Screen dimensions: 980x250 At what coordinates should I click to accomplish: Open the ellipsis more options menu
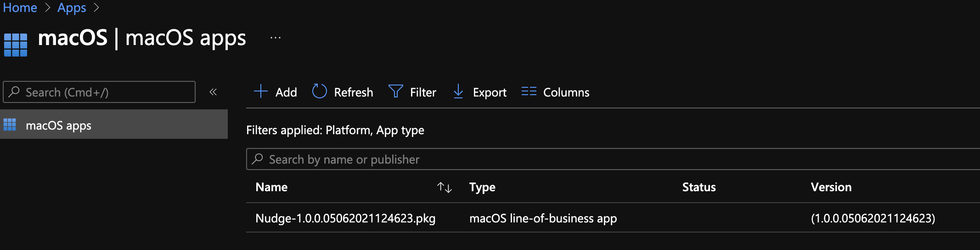point(276,38)
